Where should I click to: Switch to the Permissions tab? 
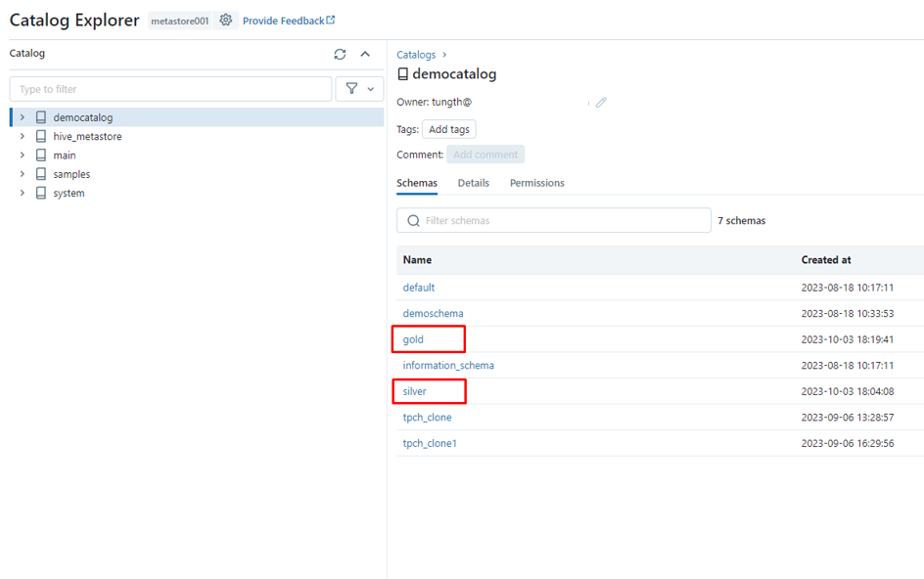tap(536, 183)
